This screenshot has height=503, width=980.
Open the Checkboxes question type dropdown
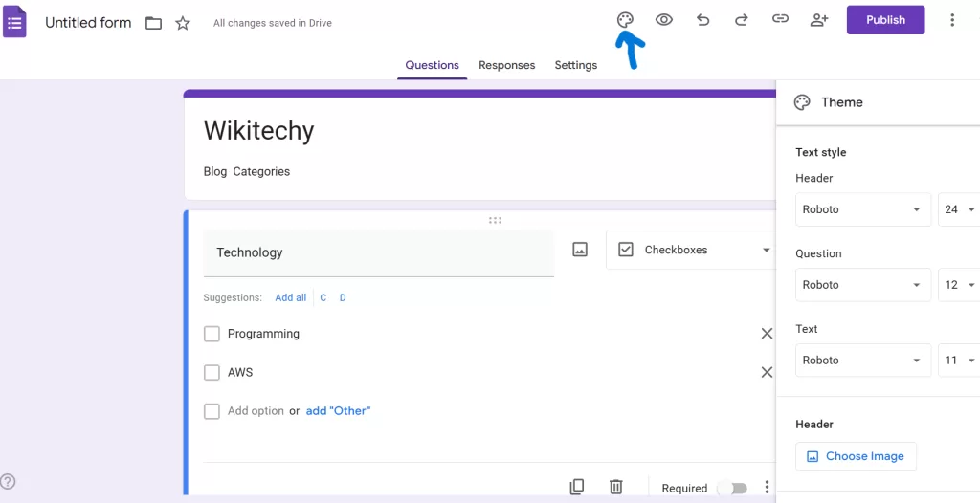pyautogui.click(x=691, y=250)
